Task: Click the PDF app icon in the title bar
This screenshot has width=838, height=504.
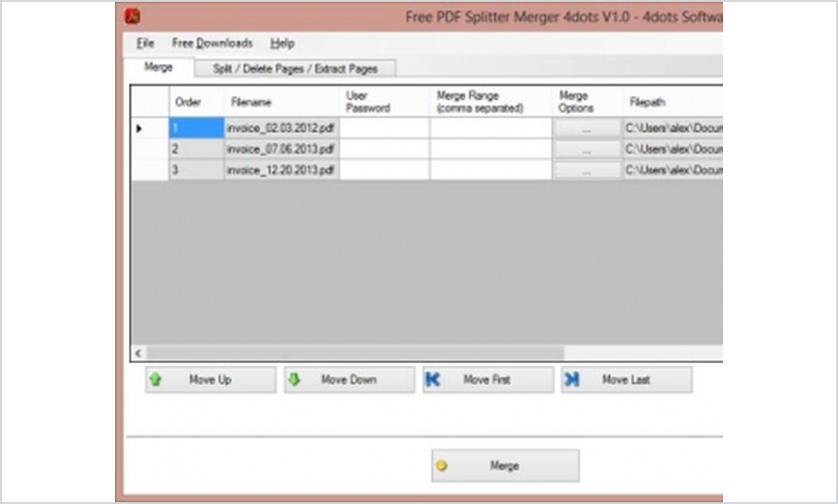Action: click(133, 17)
